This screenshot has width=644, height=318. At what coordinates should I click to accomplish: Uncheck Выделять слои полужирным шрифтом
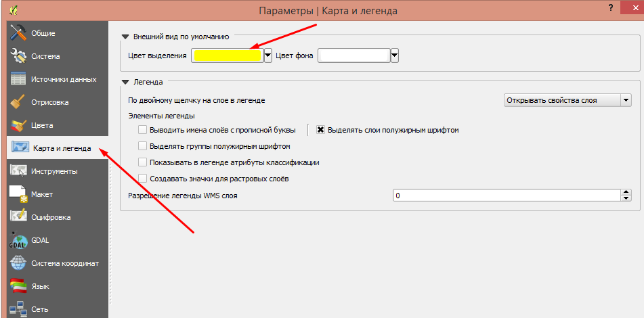(321, 130)
